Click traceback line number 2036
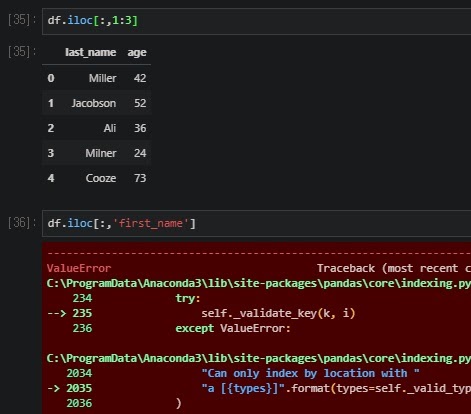 79,403
